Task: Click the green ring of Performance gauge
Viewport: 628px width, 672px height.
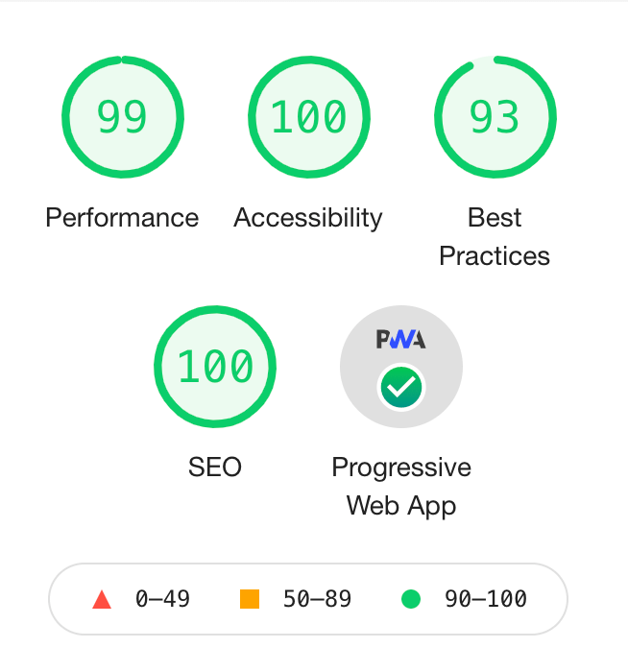Action: tap(65, 117)
